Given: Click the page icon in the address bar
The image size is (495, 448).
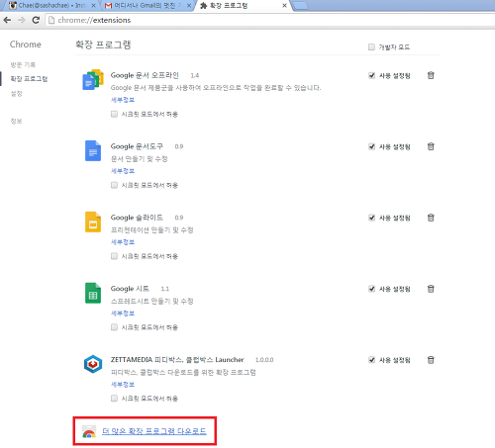Looking at the screenshot, I should [x=51, y=20].
